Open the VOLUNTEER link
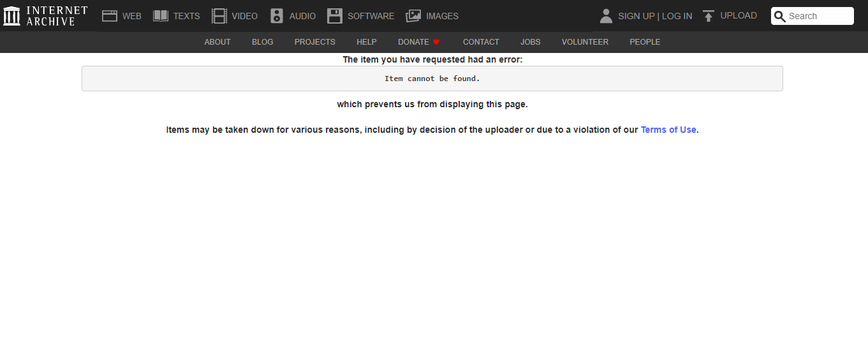 [585, 42]
